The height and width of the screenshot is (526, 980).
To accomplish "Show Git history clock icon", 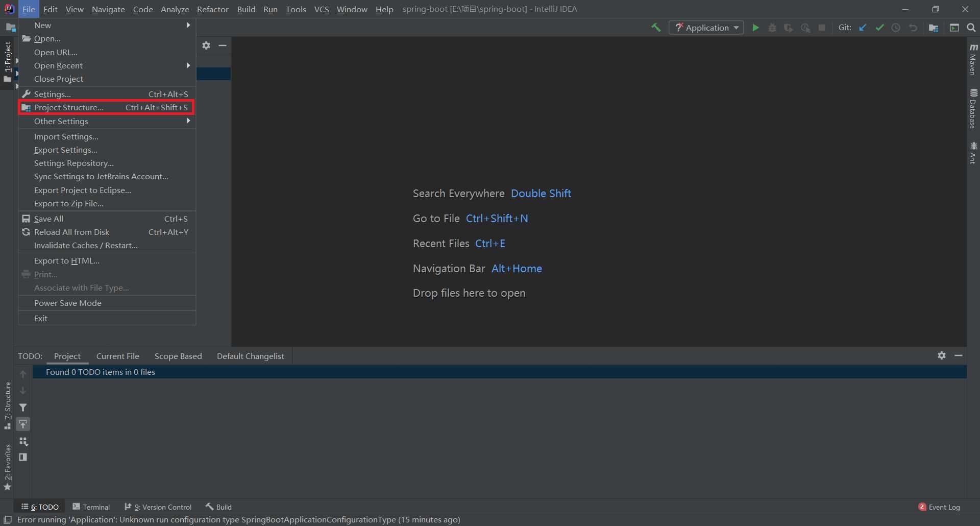I will coord(896,28).
